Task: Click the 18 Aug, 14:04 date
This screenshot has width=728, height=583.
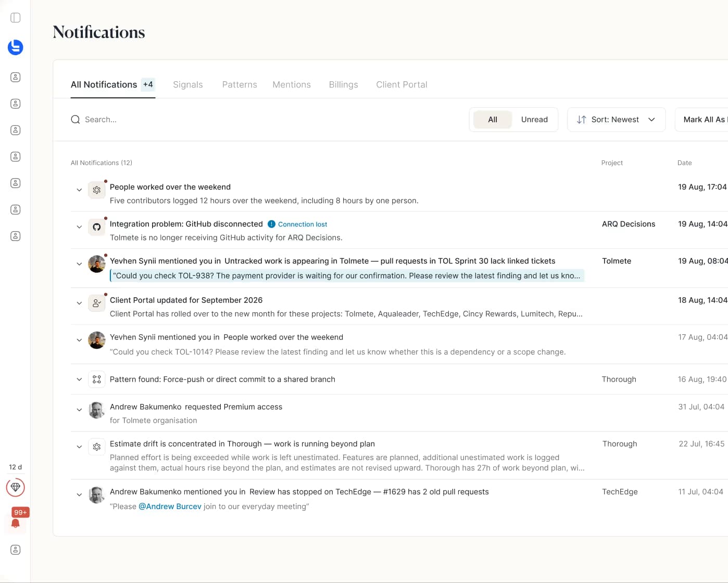Action: (702, 300)
